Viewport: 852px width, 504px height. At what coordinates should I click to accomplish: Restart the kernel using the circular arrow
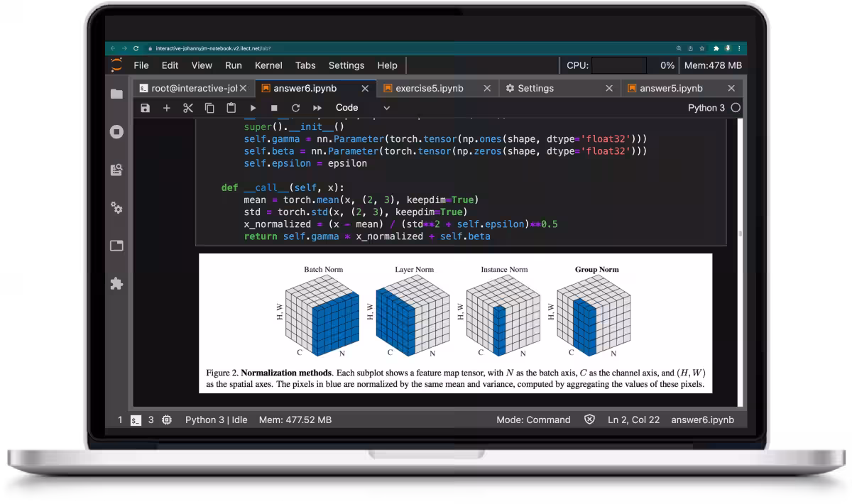(x=295, y=108)
